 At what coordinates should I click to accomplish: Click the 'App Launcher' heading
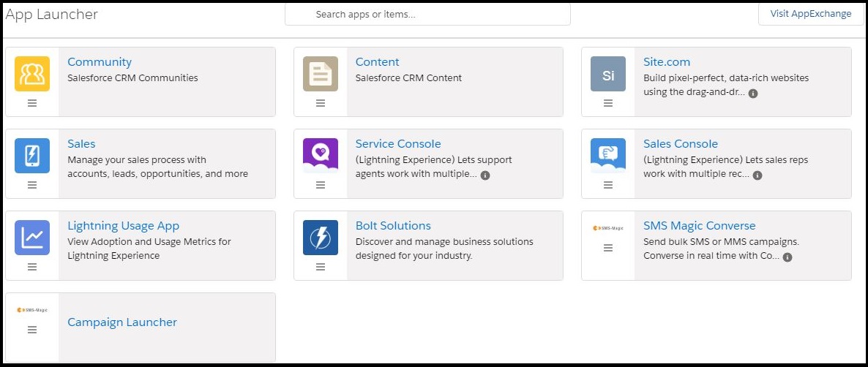click(x=51, y=15)
